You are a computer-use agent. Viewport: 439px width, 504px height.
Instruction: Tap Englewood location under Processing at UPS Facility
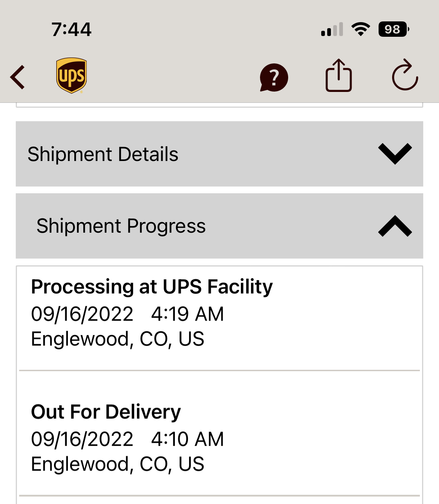(x=117, y=339)
